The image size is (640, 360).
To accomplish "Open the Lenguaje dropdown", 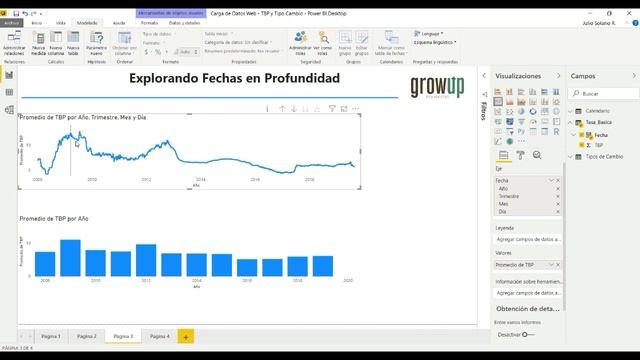I will tap(429, 34).
